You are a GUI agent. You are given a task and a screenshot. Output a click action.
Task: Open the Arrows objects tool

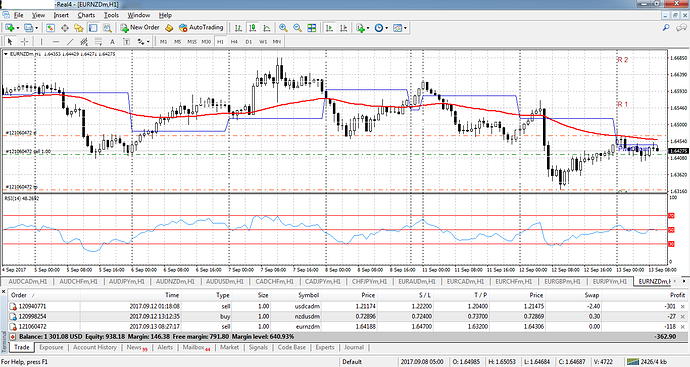pos(141,41)
